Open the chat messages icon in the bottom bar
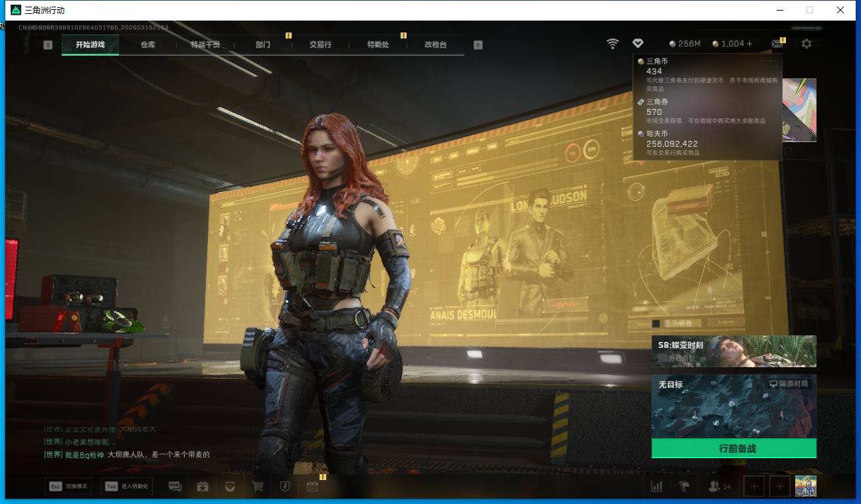Screen dimensions: 861x504 pos(175,487)
